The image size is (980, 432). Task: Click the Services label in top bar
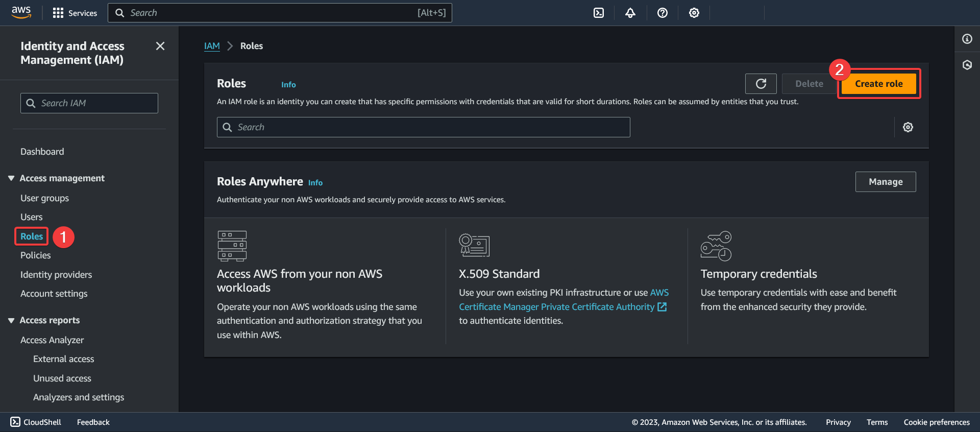pyautogui.click(x=83, y=13)
